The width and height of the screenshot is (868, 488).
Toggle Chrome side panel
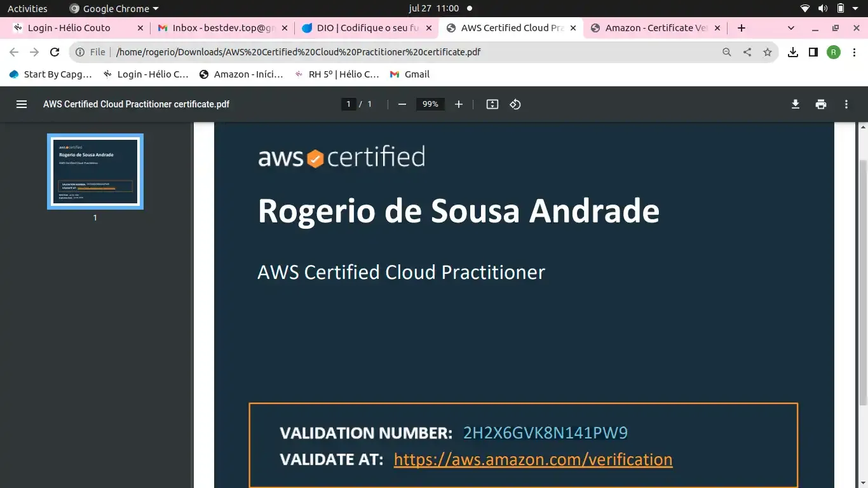pyautogui.click(x=813, y=52)
